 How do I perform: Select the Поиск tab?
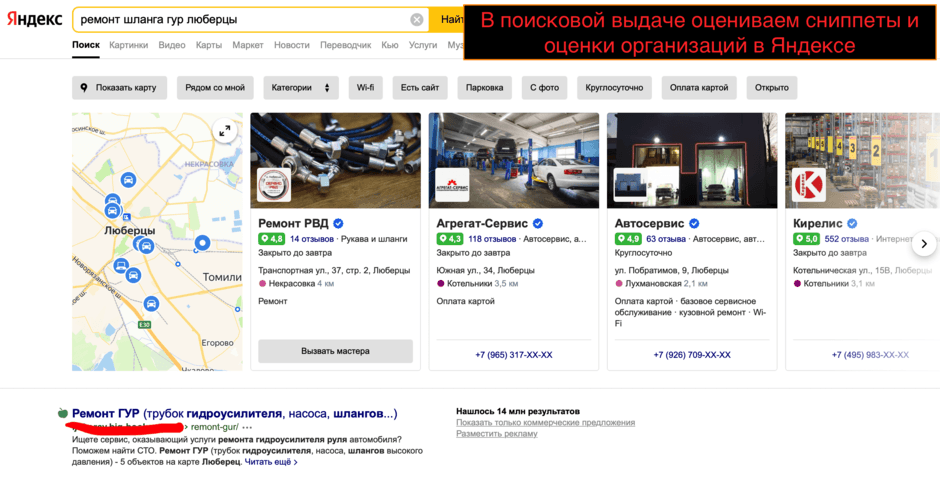[x=85, y=45]
